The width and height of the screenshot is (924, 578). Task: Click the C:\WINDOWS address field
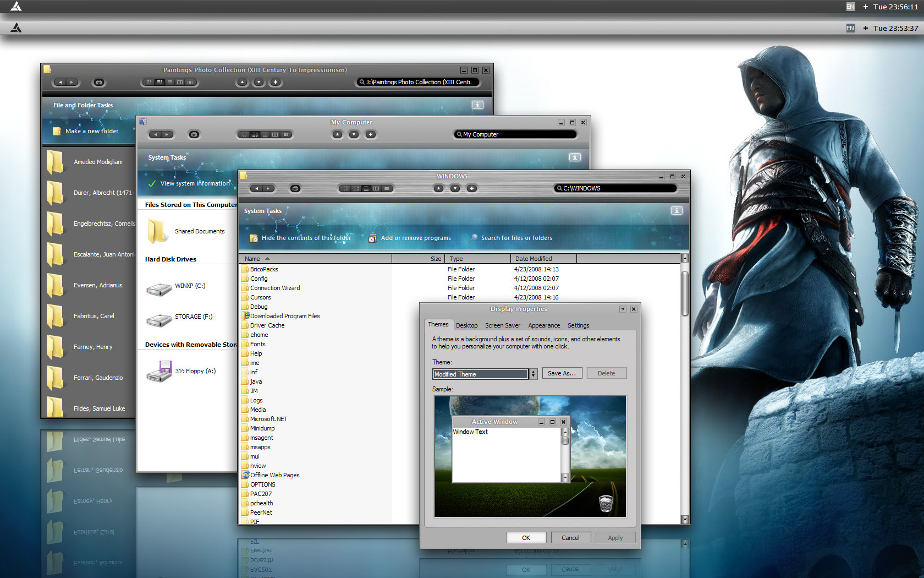[x=615, y=188]
